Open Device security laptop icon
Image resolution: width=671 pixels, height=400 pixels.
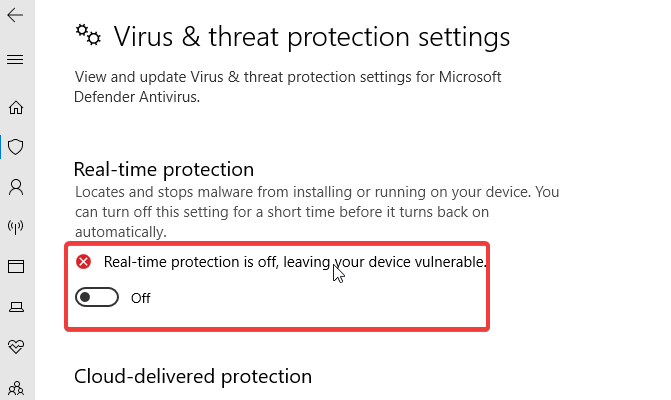16,307
